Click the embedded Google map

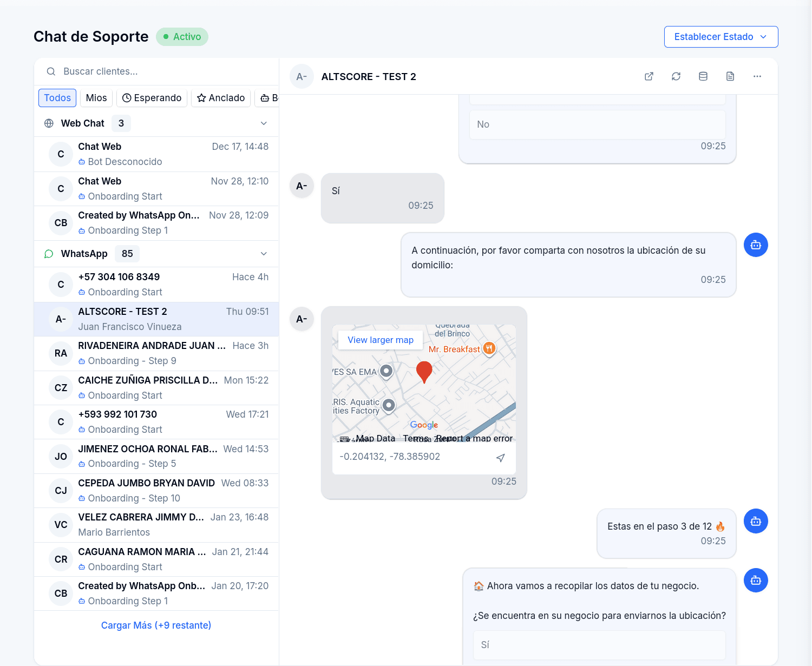[x=424, y=383]
